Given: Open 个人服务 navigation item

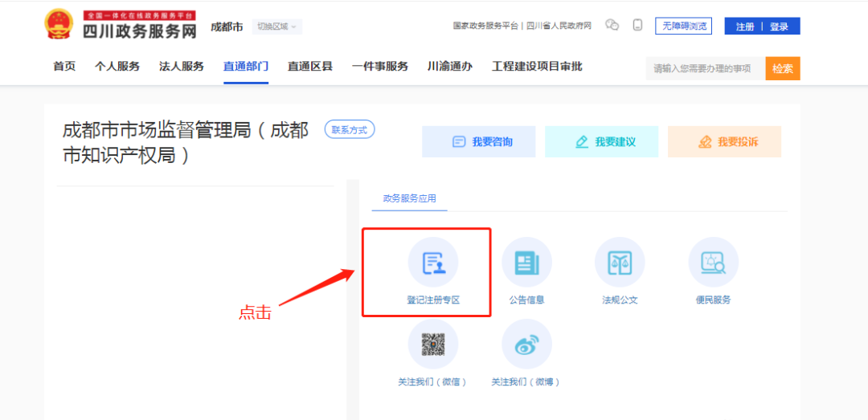Looking at the screenshot, I should [117, 67].
